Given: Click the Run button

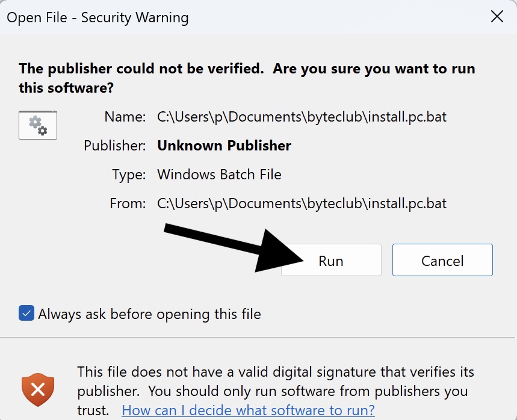Looking at the screenshot, I should 331,261.
